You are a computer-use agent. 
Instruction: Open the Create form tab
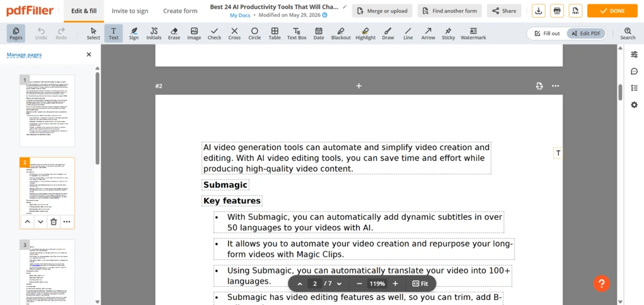pos(180,11)
